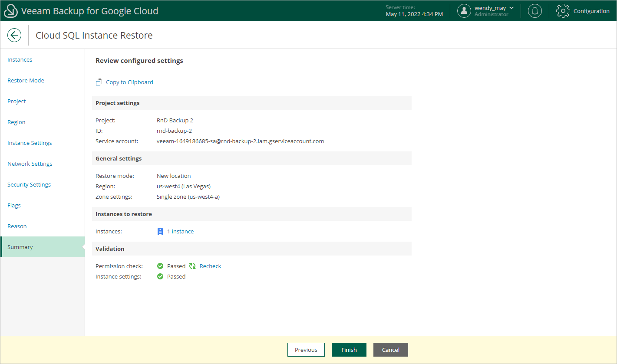Viewport: 617px width, 364px height.
Task: Click the Copy to Clipboard icon
Action: [99, 82]
